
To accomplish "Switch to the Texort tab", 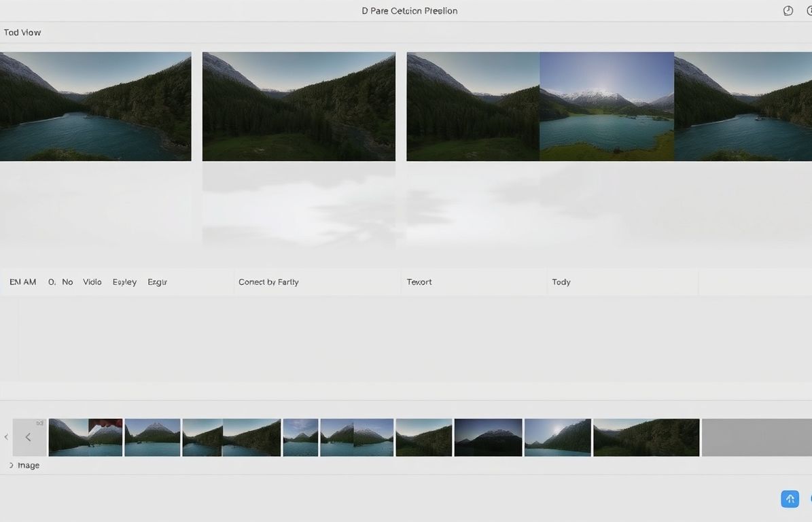I will pyautogui.click(x=419, y=281).
